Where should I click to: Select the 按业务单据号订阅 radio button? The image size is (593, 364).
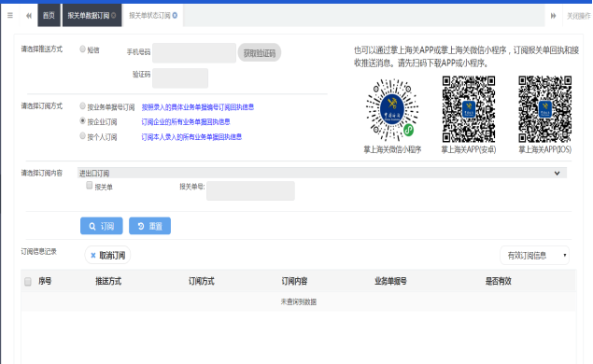[x=82, y=105]
